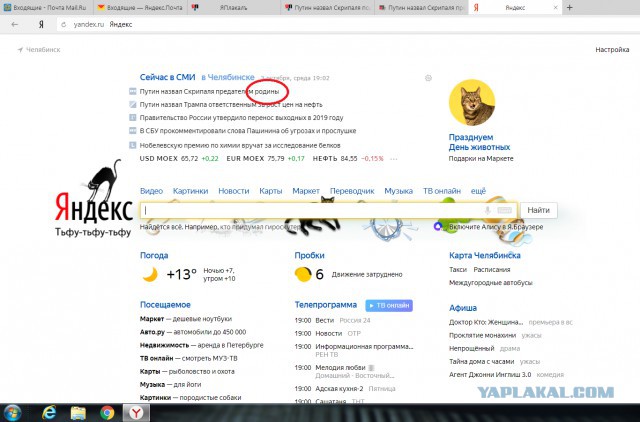Open Windows Start button
The image size is (640, 422).
(x=12, y=413)
